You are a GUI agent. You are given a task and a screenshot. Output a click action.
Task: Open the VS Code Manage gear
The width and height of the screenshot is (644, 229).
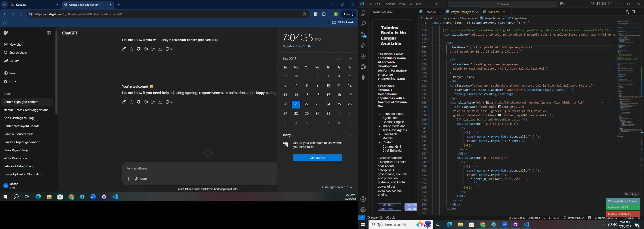coord(363,210)
